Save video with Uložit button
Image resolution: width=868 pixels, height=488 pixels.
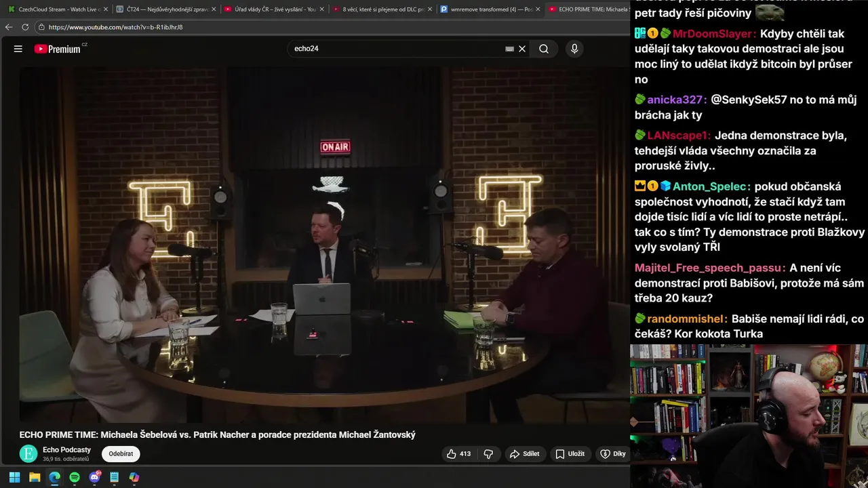pos(570,454)
